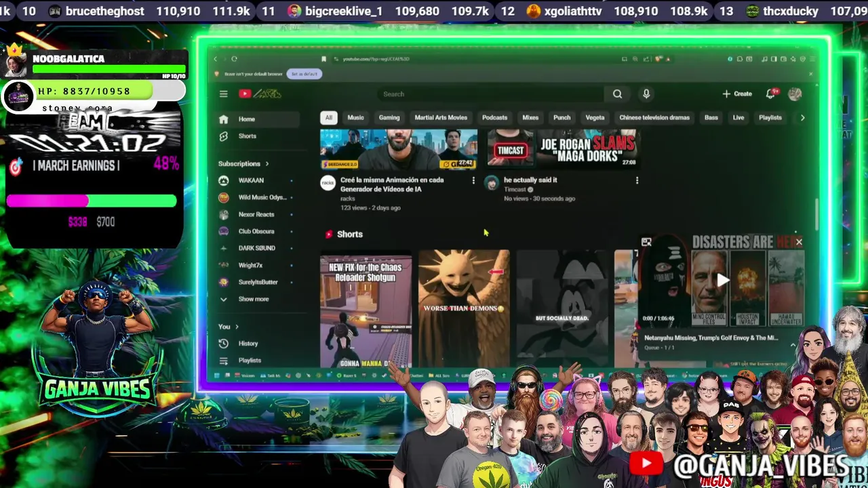Viewport: 868px width, 488px height.
Task: Select the Chinese television dramas chip
Action: tap(654, 118)
